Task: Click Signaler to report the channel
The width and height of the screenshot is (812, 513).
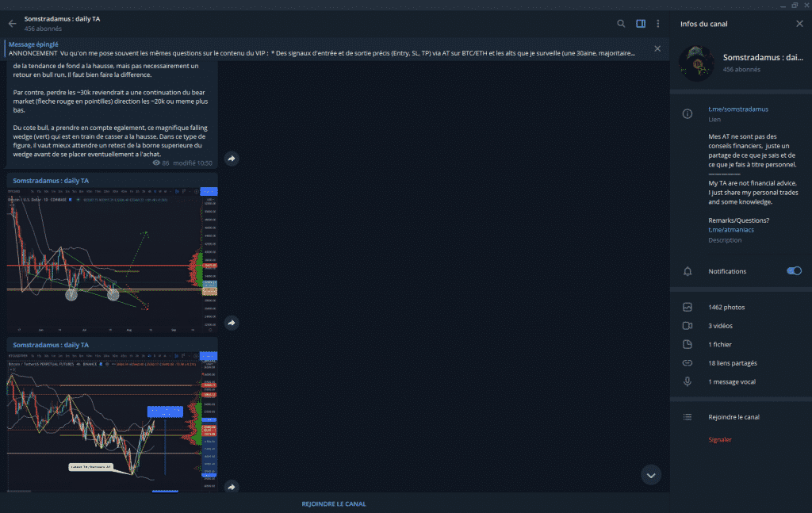Action: (718, 438)
